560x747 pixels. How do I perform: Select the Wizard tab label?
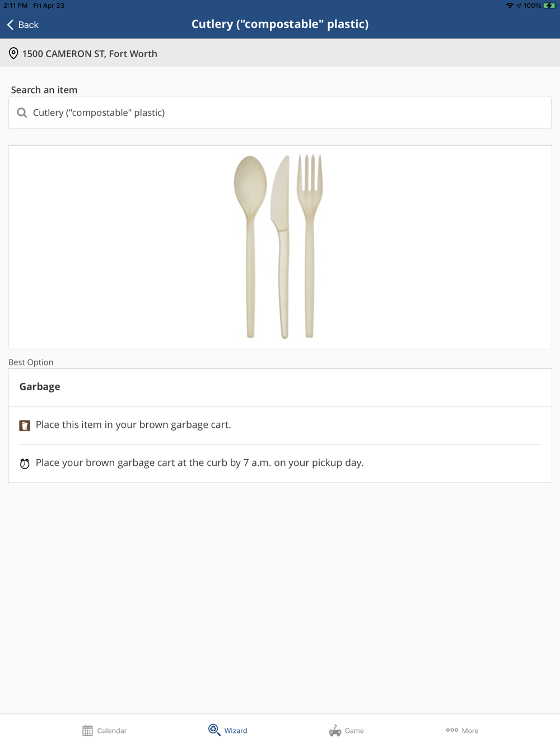[236, 731]
